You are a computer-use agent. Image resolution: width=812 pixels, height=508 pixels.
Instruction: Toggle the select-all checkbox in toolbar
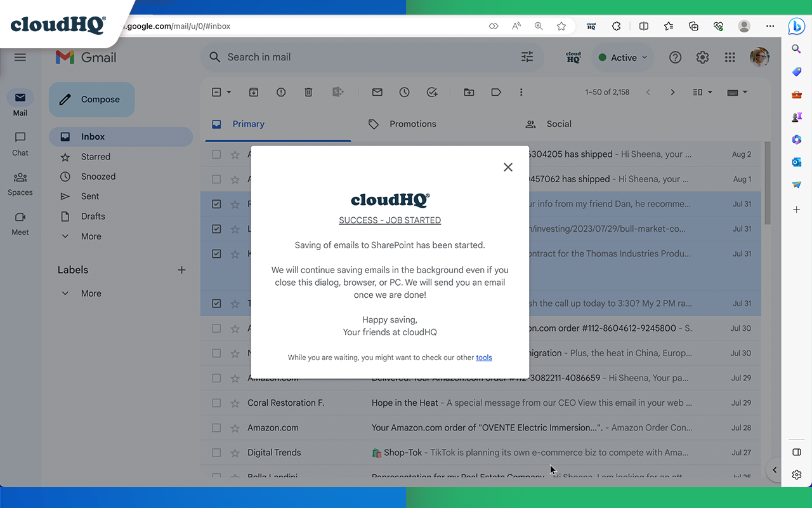(216, 92)
